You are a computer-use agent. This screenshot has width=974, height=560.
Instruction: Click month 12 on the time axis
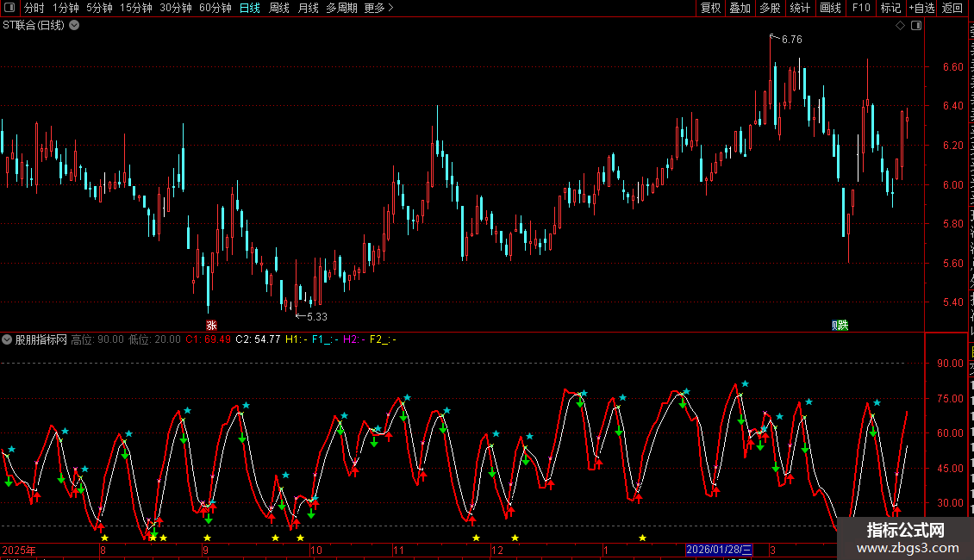[x=497, y=550]
